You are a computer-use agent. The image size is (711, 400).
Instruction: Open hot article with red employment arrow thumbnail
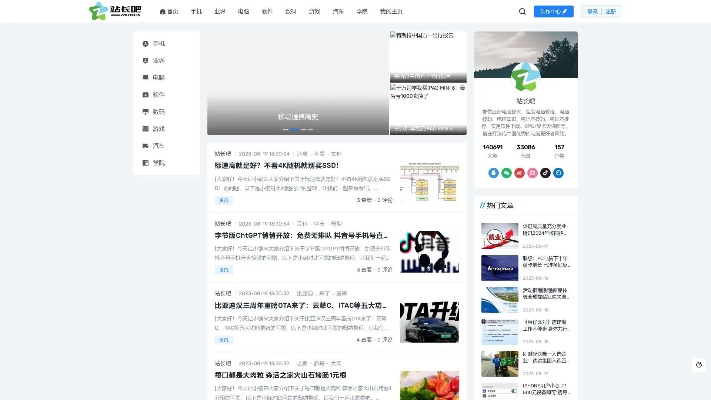(500, 236)
